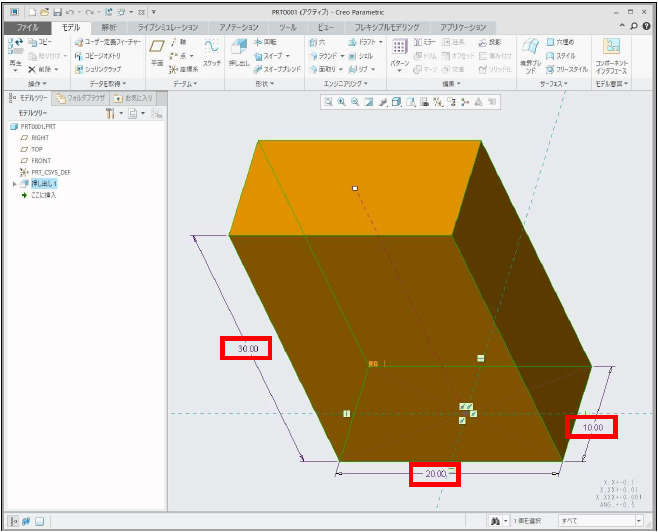The width and height of the screenshot is (658, 532).
Task: Click the Refit icon in the graphics toolbar
Action: (x=330, y=102)
